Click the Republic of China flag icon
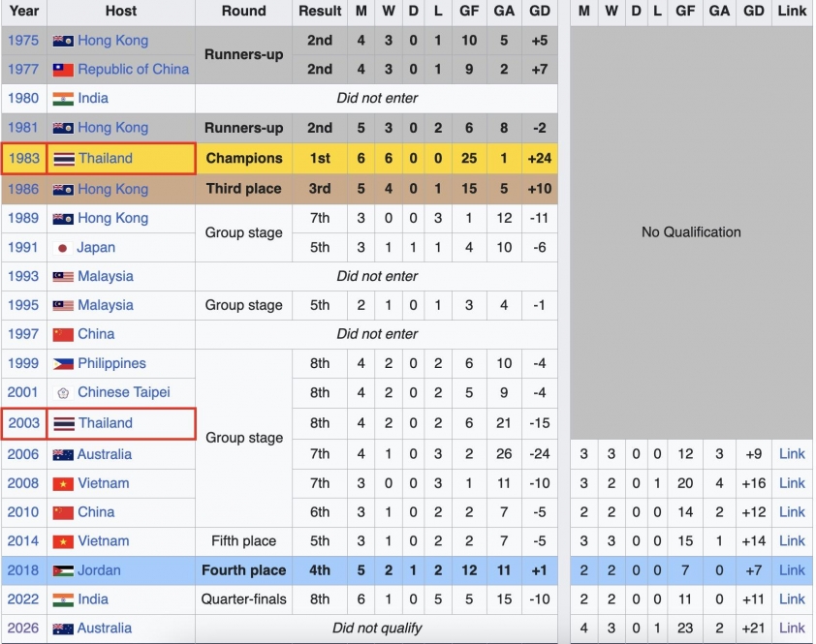The width and height of the screenshot is (816, 644). (x=63, y=70)
